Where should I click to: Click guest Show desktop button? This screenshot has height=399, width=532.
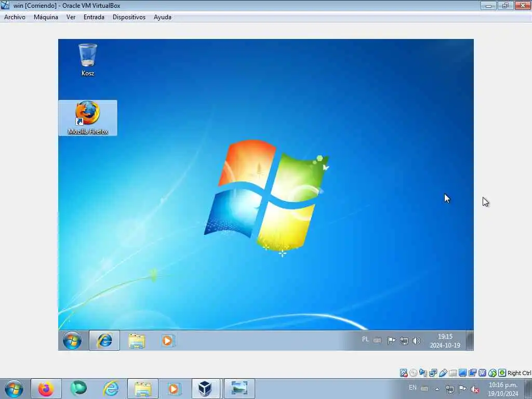470,340
